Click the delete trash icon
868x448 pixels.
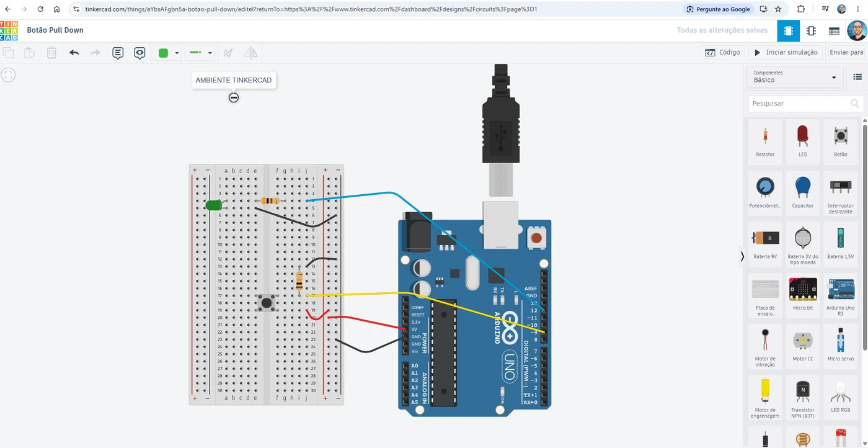pos(52,53)
